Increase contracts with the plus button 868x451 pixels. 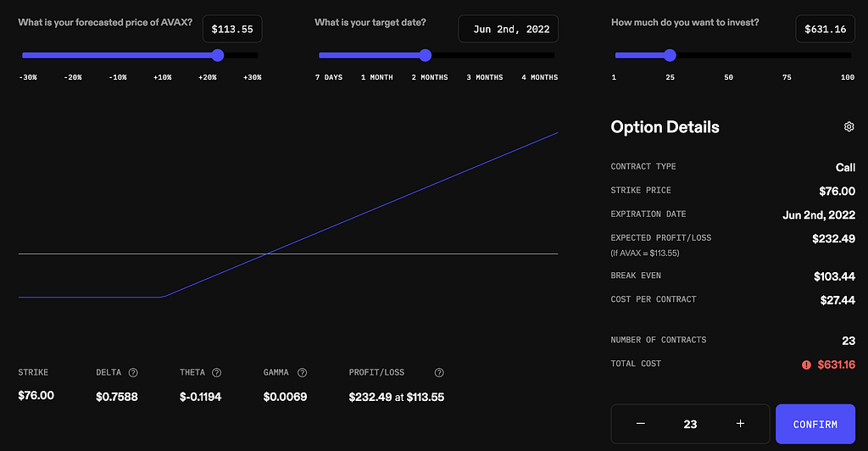(x=740, y=423)
